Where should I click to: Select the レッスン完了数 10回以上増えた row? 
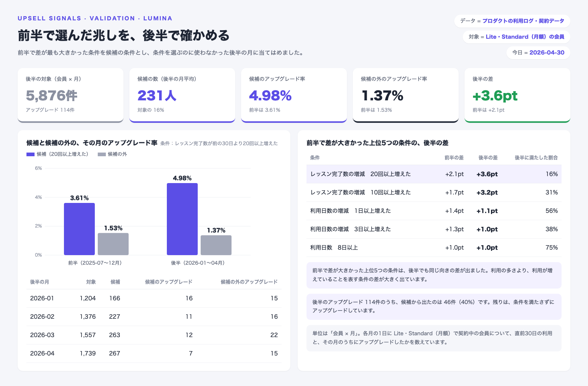[x=434, y=192]
